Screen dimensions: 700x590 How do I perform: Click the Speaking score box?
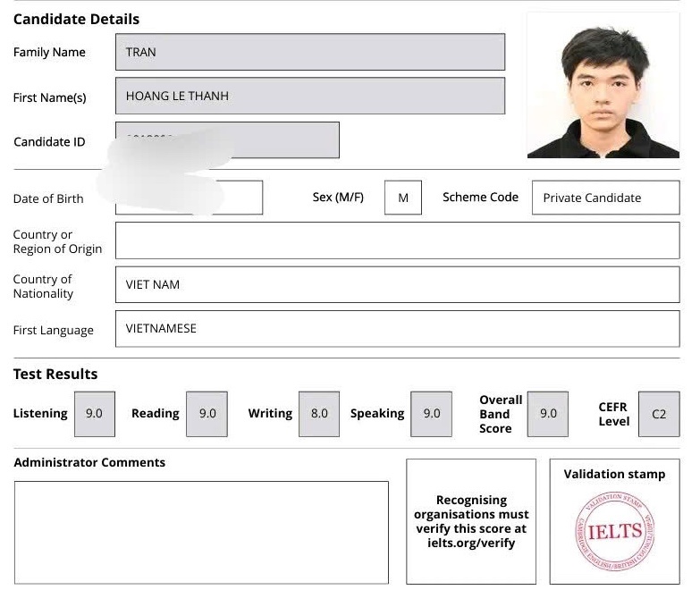tap(431, 414)
